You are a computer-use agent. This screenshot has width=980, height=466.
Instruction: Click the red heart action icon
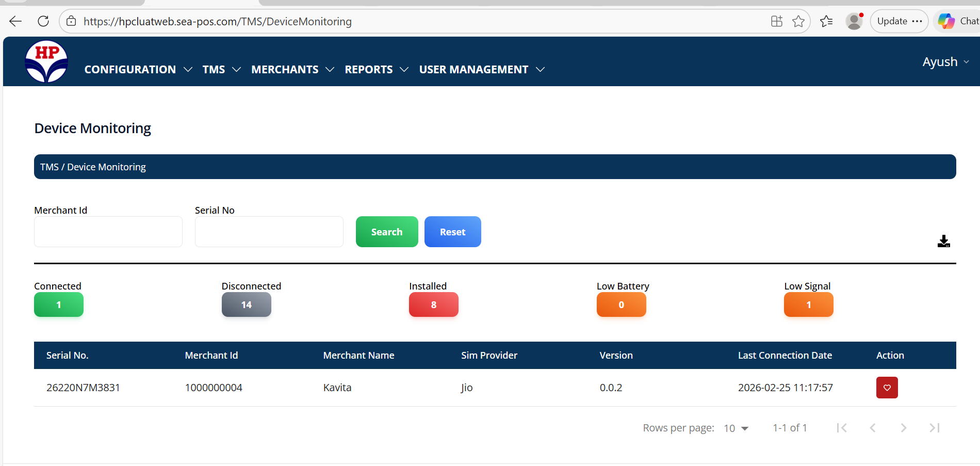pyautogui.click(x=887, y=388)
